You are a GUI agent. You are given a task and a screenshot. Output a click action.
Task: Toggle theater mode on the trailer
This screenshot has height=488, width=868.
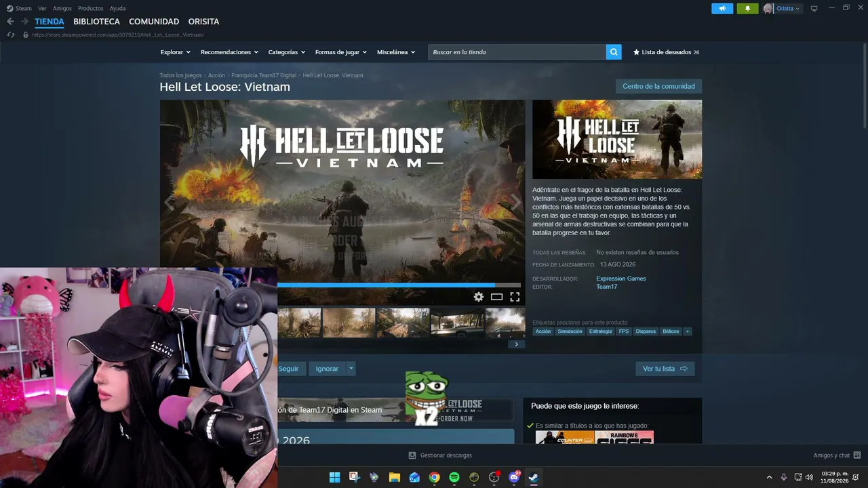coord(496,297)
